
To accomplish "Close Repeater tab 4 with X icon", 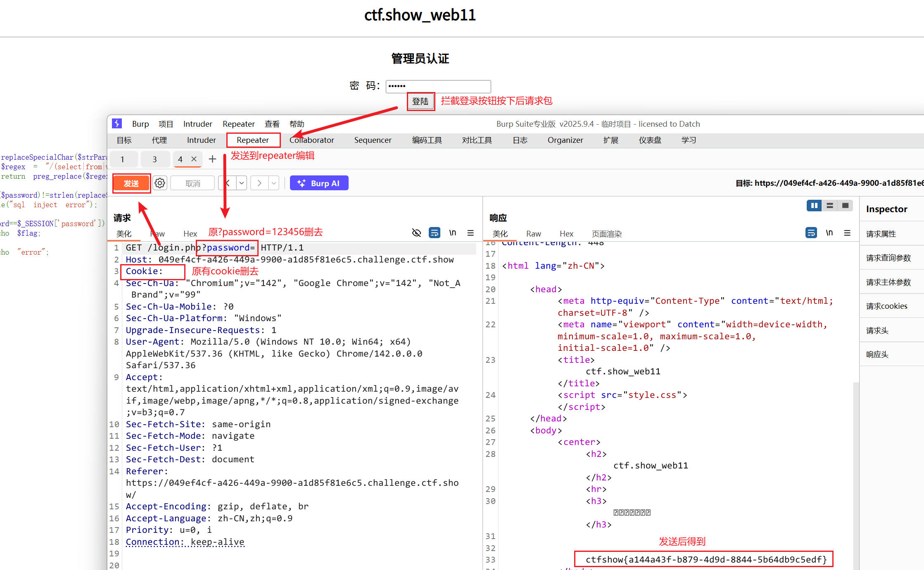I will point(194,159).
